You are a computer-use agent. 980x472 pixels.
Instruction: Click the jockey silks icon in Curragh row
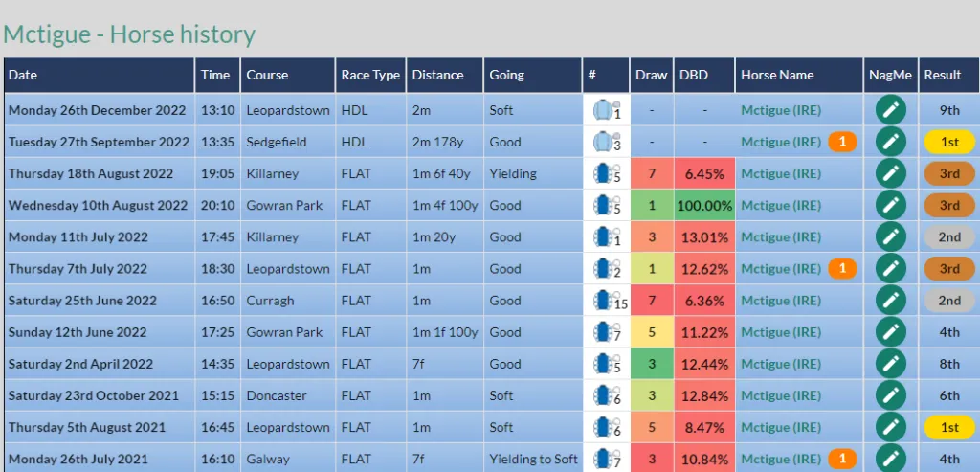click(605, 300)
